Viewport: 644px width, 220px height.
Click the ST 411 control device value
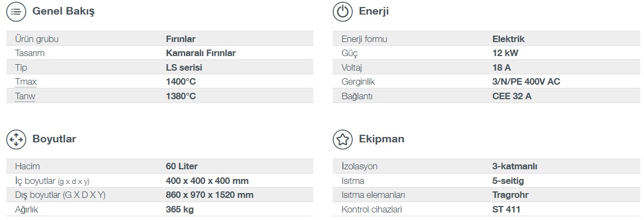click(506, 209)
